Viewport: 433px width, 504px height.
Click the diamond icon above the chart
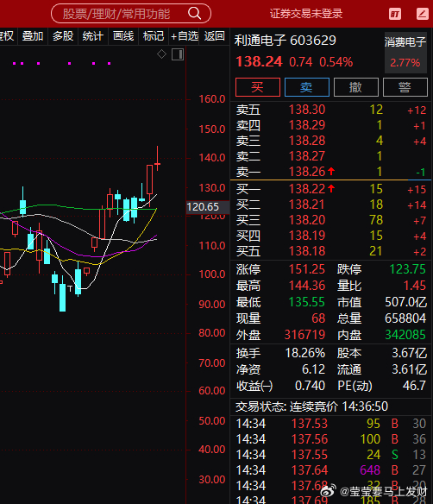point(161,54)
